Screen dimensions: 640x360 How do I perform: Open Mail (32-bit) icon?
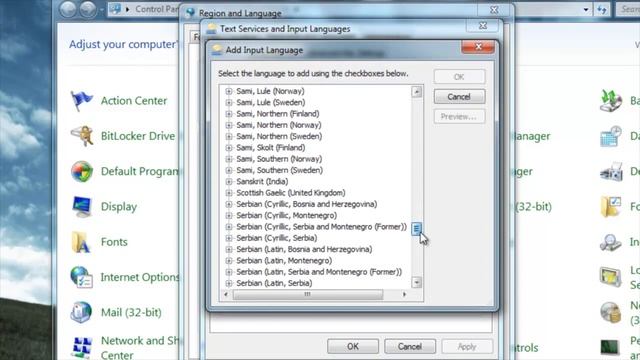pyautogui.click(x=81, y=312)
